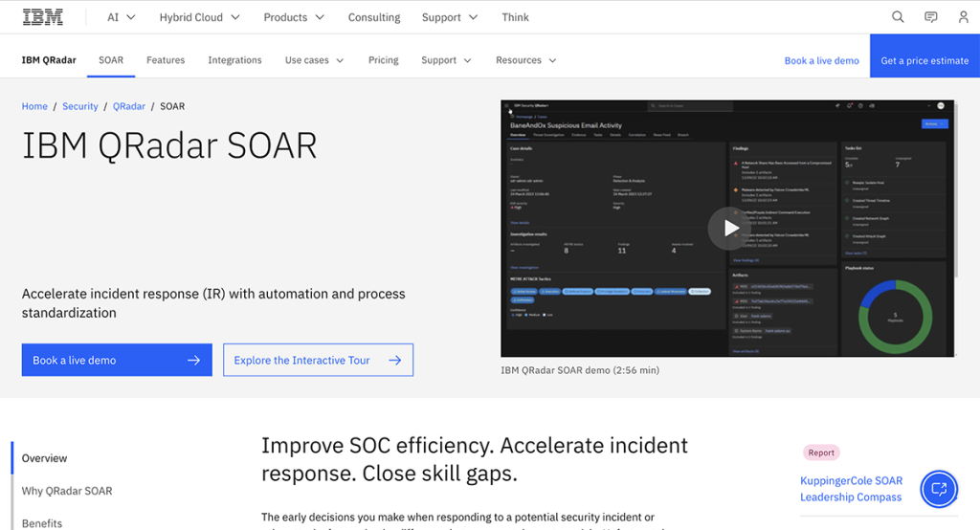Click the blue Book a live demo button

[117, 360]
